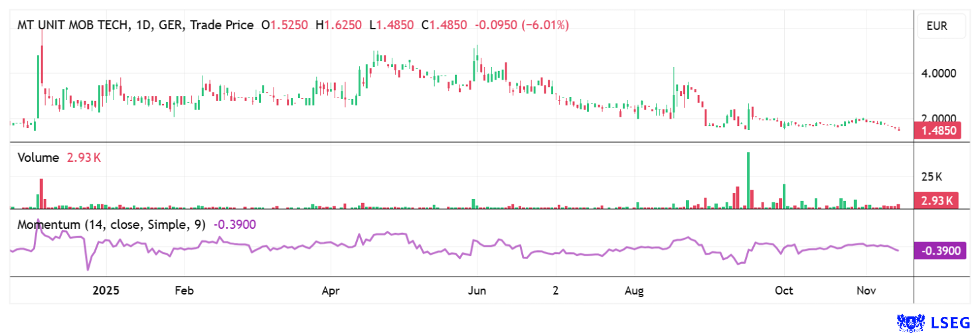Select Oct on the time axis
The width and height of the screenshot is (980, 333).
[x=784, y=291]
